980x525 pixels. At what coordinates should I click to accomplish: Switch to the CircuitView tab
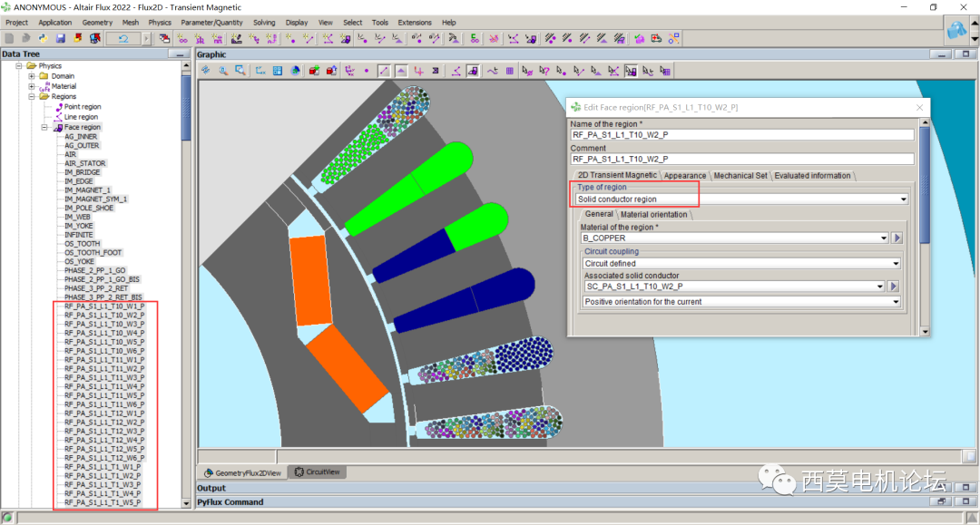pos(317,472)
